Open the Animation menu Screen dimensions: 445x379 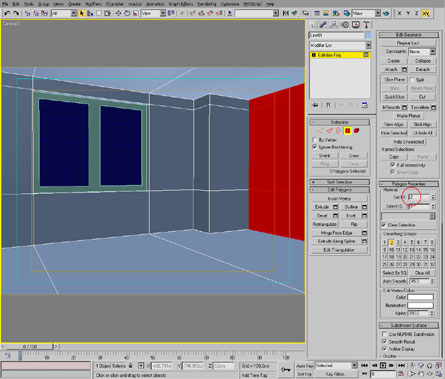155,4
